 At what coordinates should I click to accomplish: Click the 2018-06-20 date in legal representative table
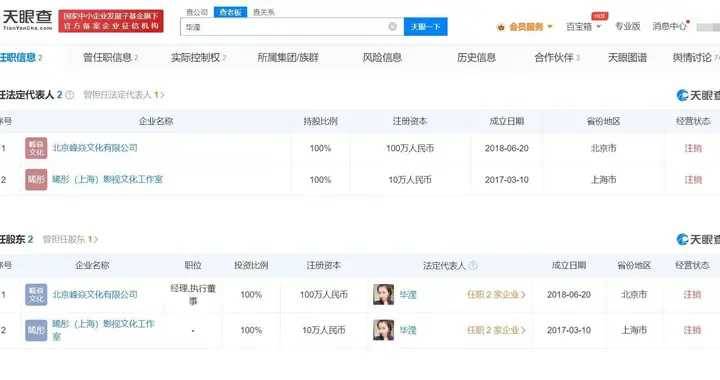click(507, 148)
